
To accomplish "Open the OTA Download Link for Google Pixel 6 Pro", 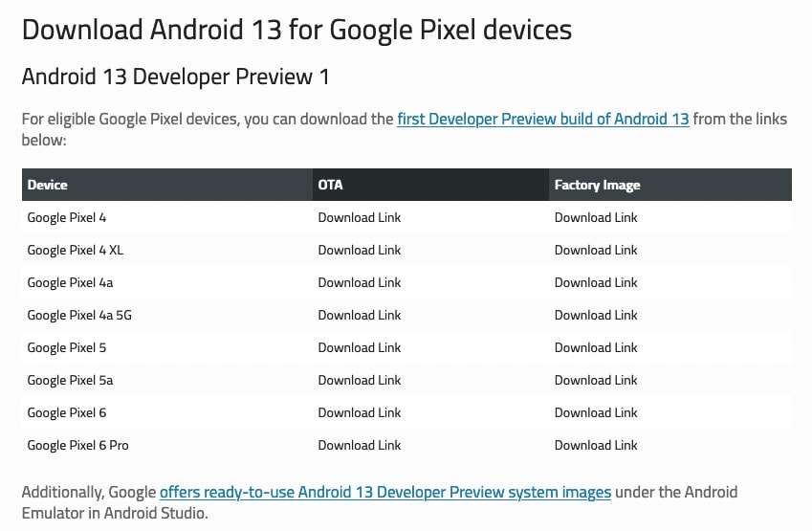I will 360,446.
